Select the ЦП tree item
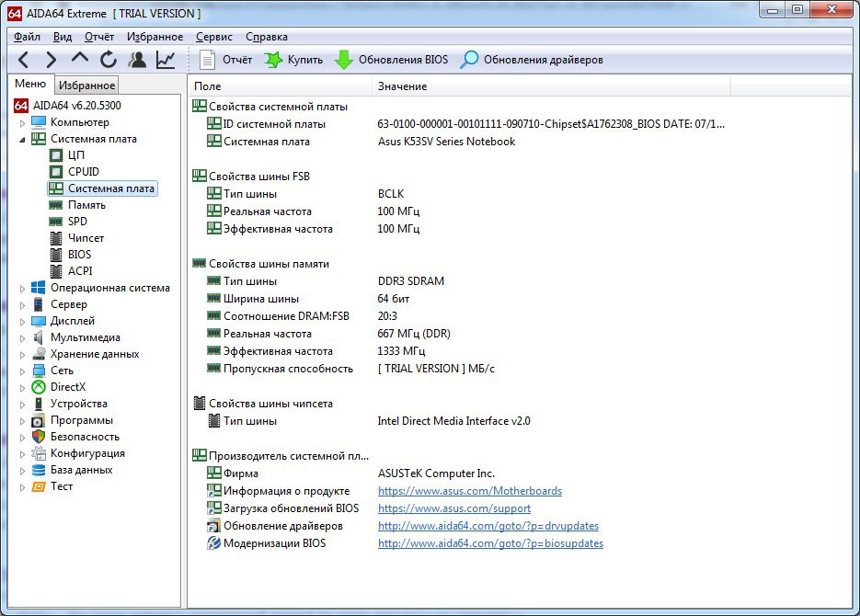860x616 pixels. [75, 155]
